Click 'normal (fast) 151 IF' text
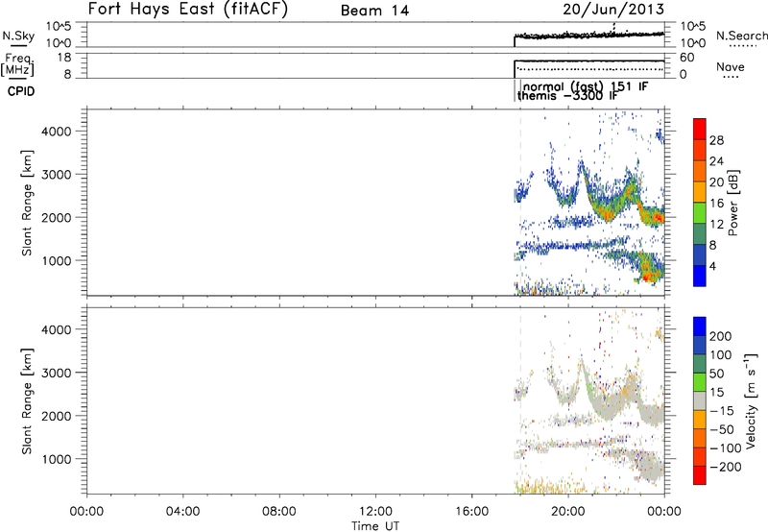The height and width of the screenshot is (532, 768). (586, 86)
